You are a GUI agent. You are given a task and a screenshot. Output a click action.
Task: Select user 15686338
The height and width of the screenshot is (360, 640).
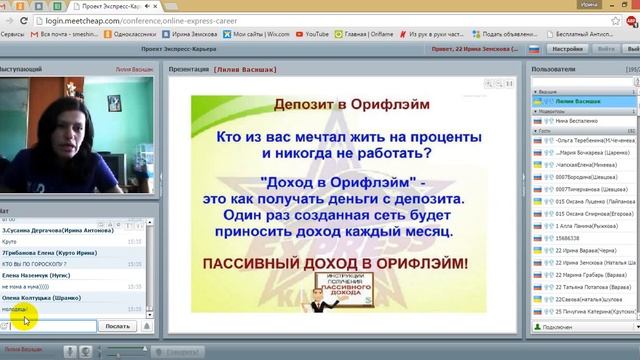(x=584, y=238)
